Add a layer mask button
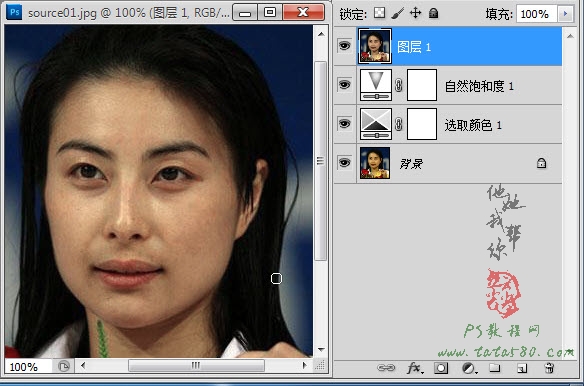Screen dimensions: 584x386 pyautogui.click(x=441, y=368)
